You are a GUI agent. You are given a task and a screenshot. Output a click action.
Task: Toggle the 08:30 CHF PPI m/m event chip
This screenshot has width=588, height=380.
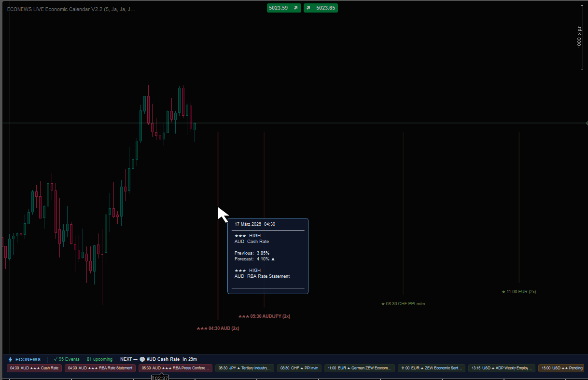pyautogui.click(x=299, y=368)
